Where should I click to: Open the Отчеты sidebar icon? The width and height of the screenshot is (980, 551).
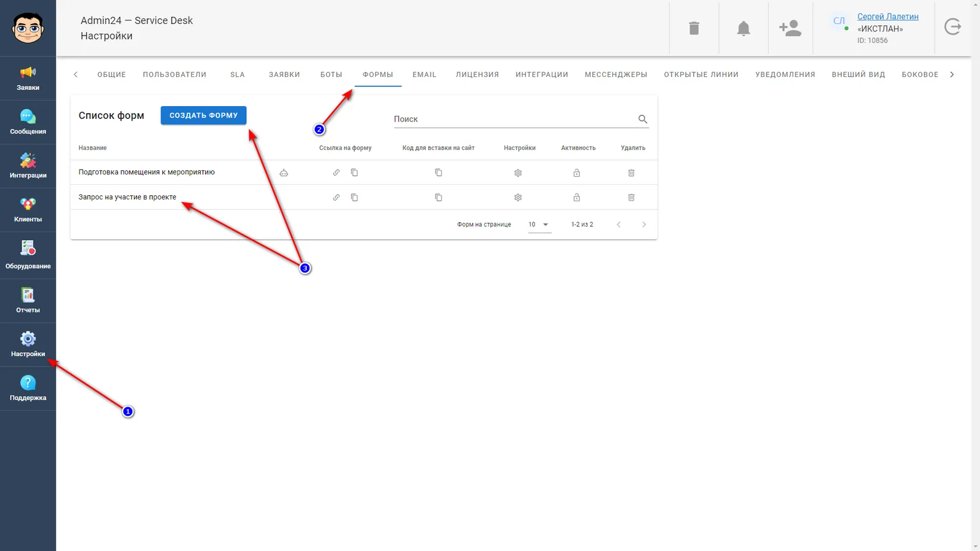coord(28,301)
